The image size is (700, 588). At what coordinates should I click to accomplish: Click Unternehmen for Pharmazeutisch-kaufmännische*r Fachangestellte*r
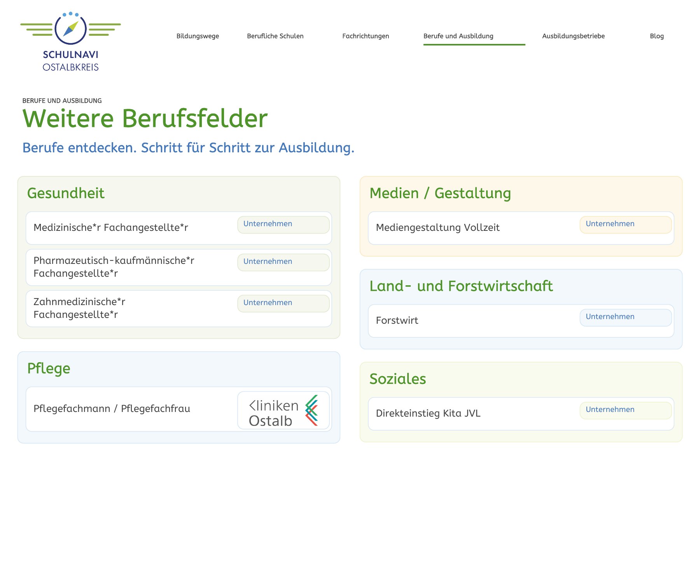pyautogui.click(x=283, y=262)
